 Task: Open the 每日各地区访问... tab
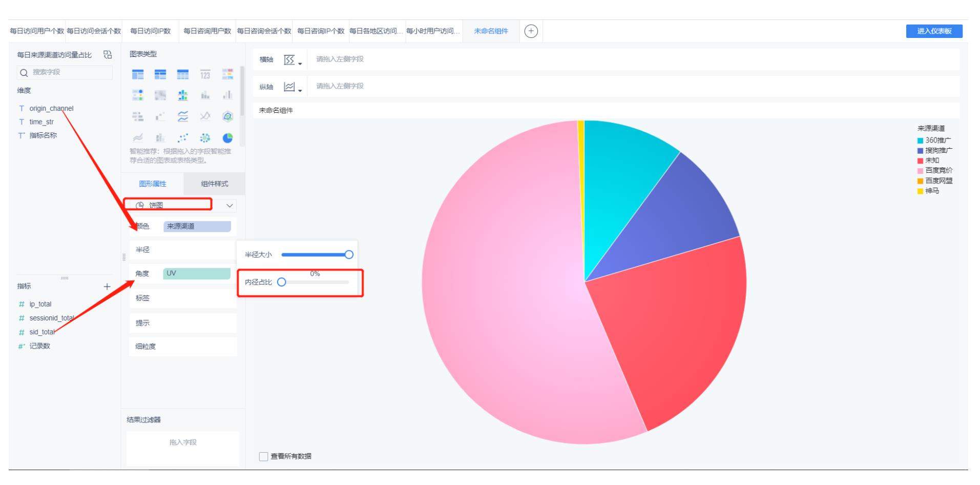(x=376, y=31)
